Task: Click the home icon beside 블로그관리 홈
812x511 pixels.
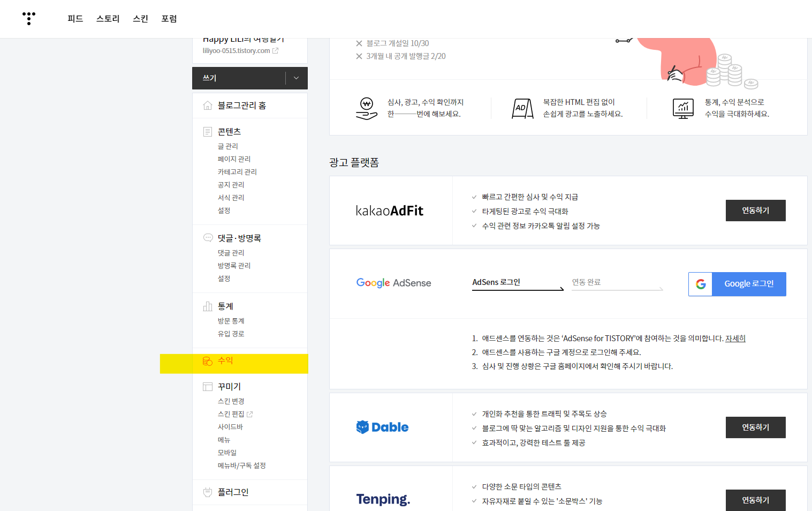Action: coord(208,106)
